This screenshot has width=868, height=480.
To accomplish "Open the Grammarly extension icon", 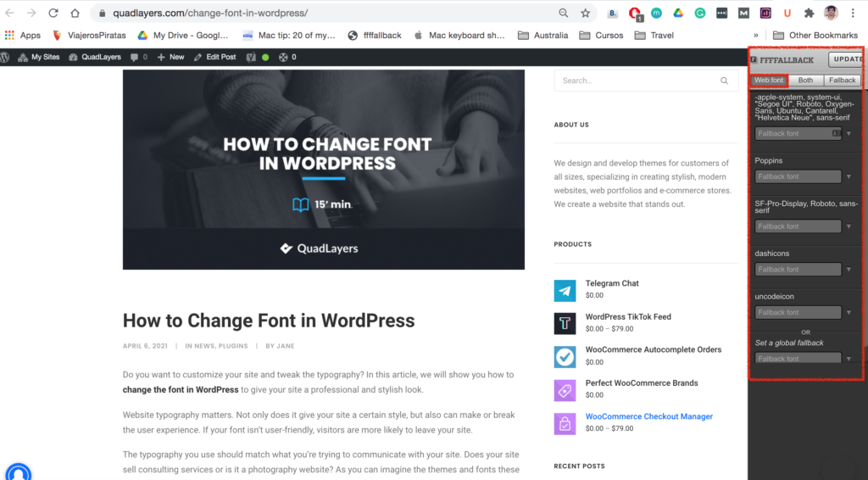I will pos(699,13).
